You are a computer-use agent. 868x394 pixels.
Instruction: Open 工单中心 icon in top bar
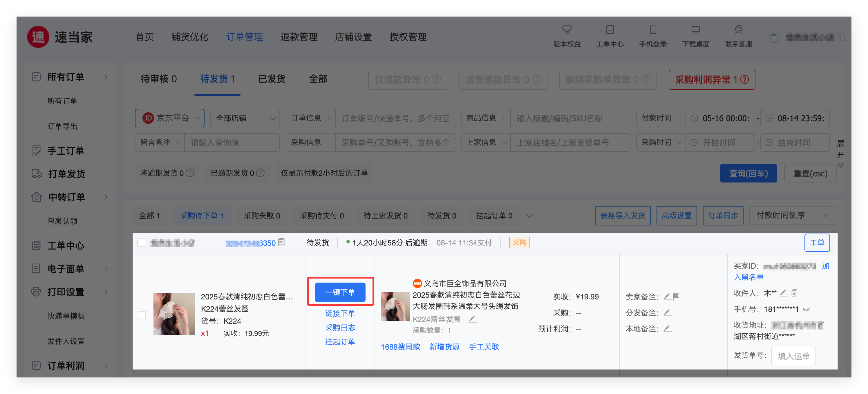click(x=610, y=30)
